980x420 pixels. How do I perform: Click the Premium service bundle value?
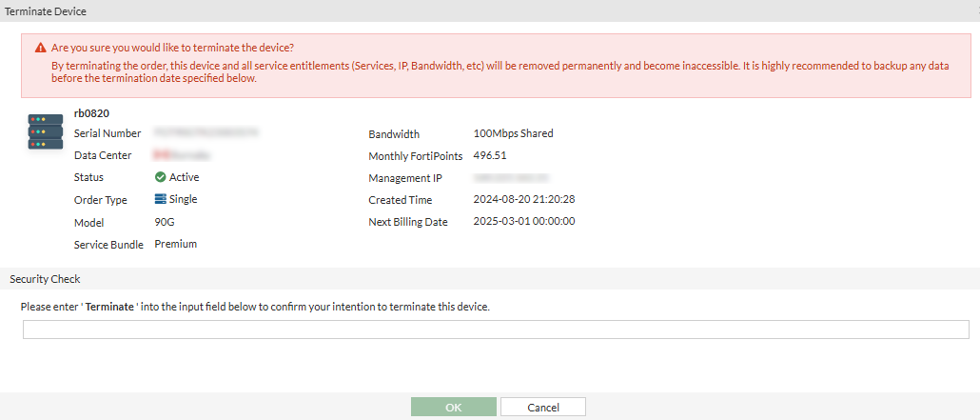pos(175,244)
